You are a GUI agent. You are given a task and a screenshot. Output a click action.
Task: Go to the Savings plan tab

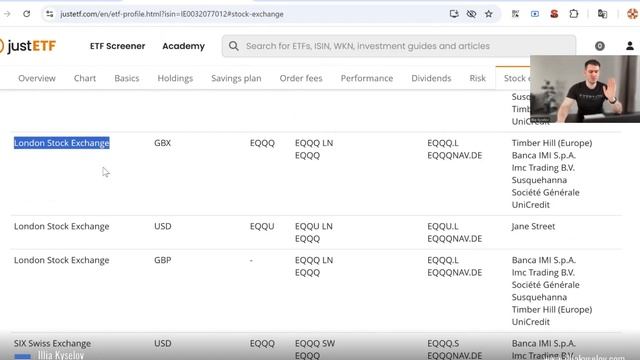[x=236, y=78]
